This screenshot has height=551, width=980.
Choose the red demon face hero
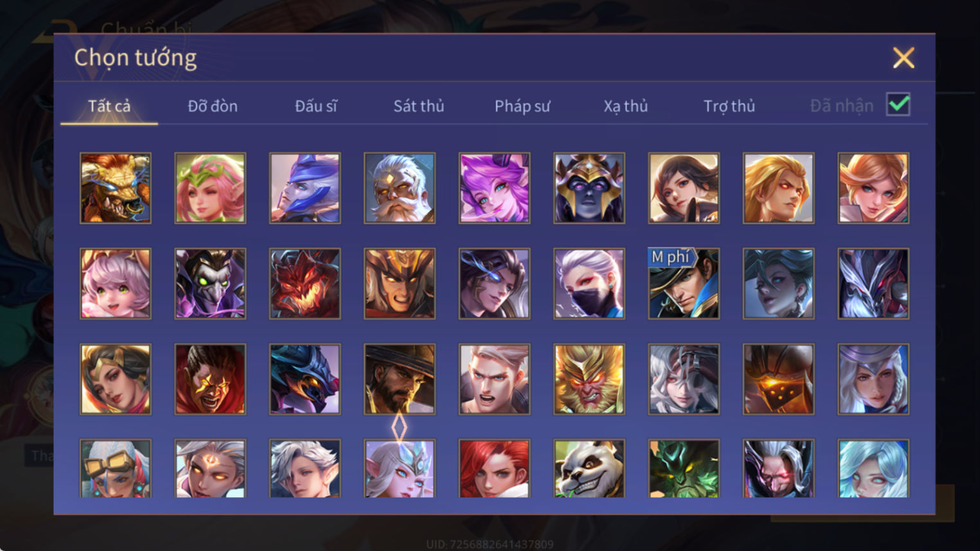point(305,284)
